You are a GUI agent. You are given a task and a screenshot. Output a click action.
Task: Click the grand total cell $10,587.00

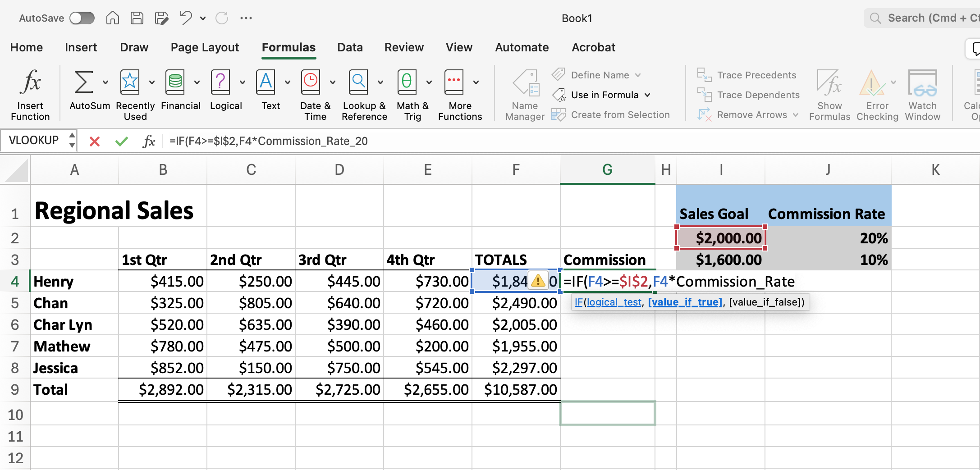coord(516,389)
